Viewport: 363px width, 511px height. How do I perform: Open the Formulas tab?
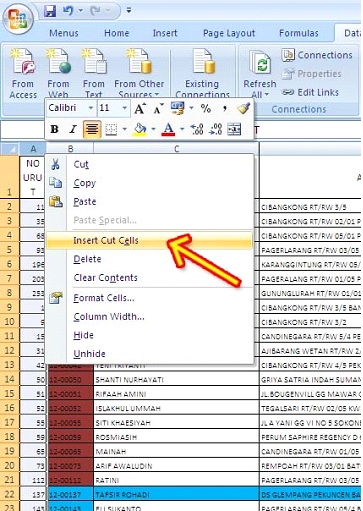coord(299,33)
